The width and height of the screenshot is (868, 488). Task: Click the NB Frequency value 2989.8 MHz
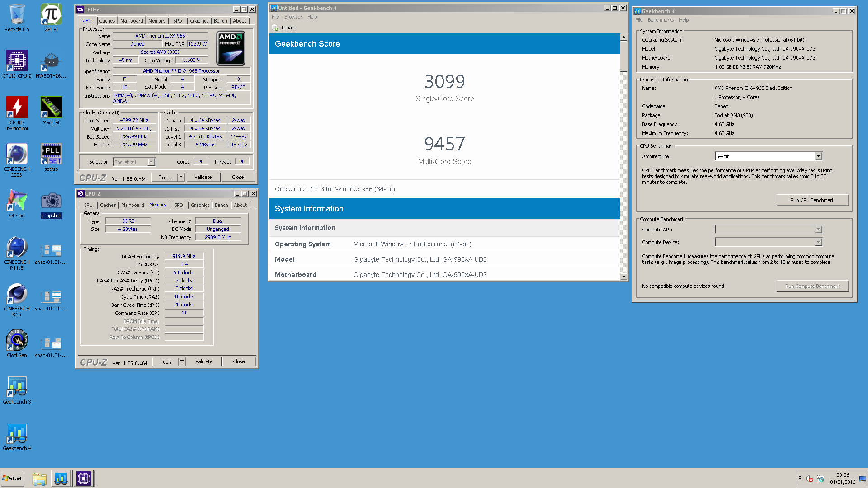click(218, 237)
